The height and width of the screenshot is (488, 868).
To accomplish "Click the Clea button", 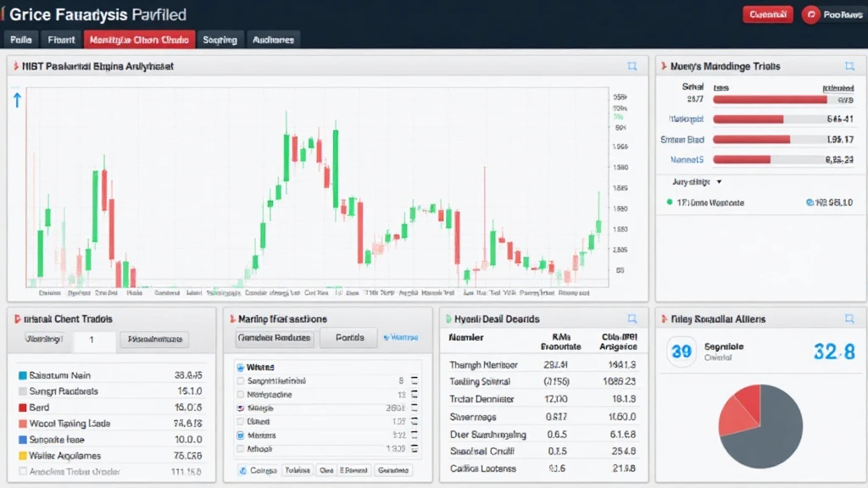I will click(x=326, y=470).
